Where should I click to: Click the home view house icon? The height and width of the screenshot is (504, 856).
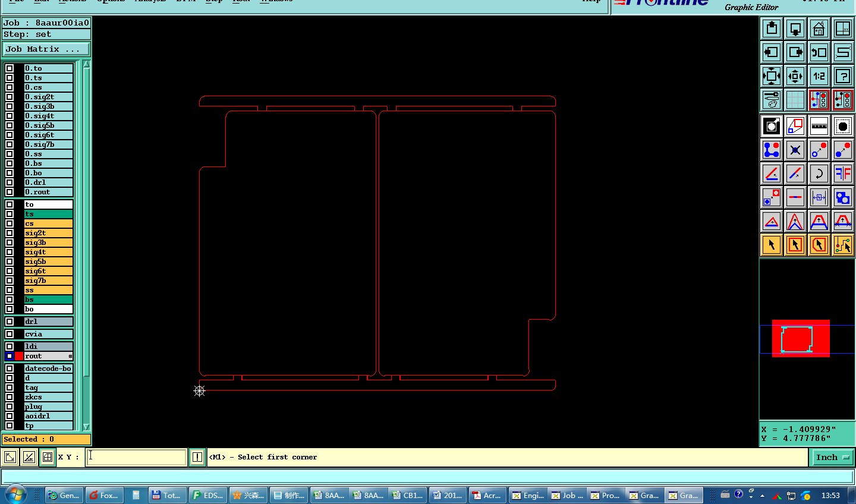819,29
